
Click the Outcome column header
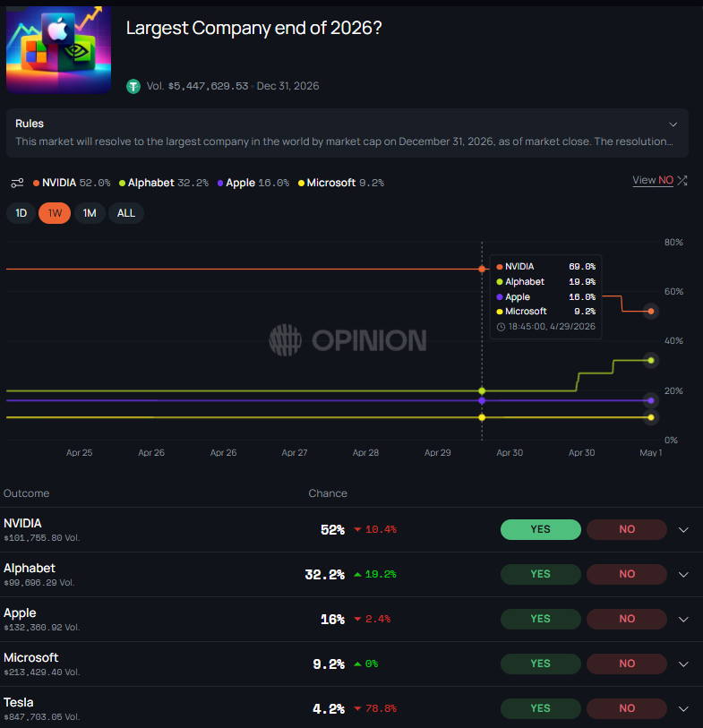click(x=27, y=493)
